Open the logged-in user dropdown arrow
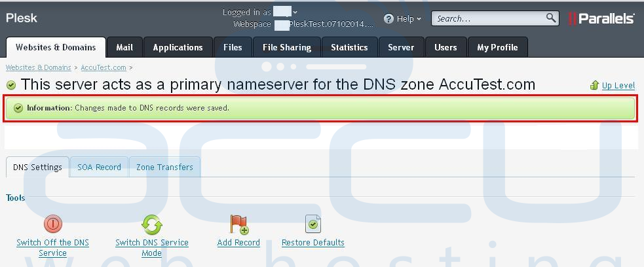The image size is (644, 267). click(295, 12)
